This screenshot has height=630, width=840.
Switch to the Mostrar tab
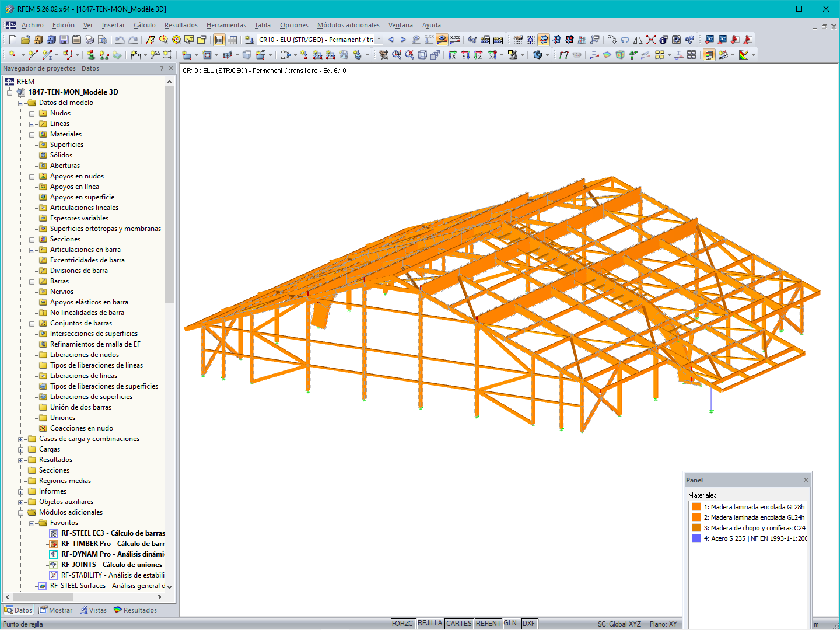point(55,610)
